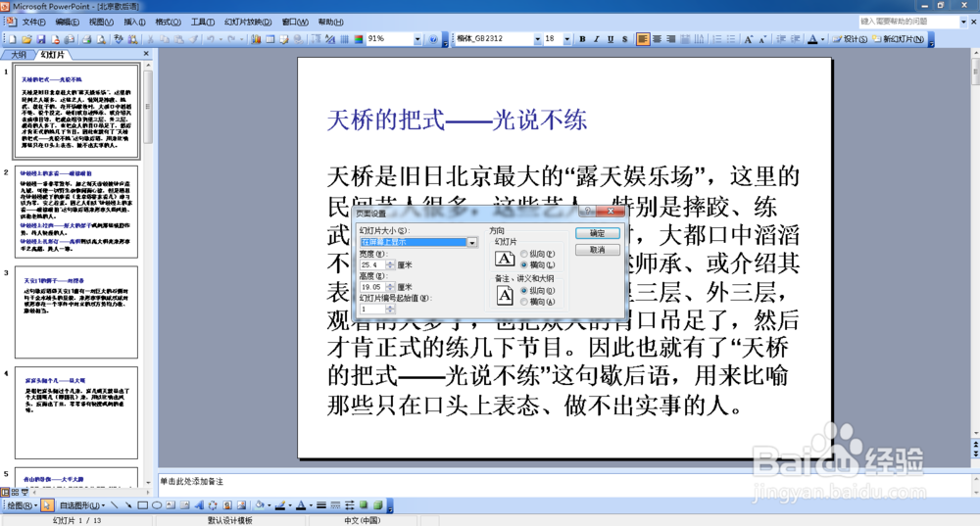Click the line color brush swatch
This screenshot has height=526, width=980.
click(280, 505)
